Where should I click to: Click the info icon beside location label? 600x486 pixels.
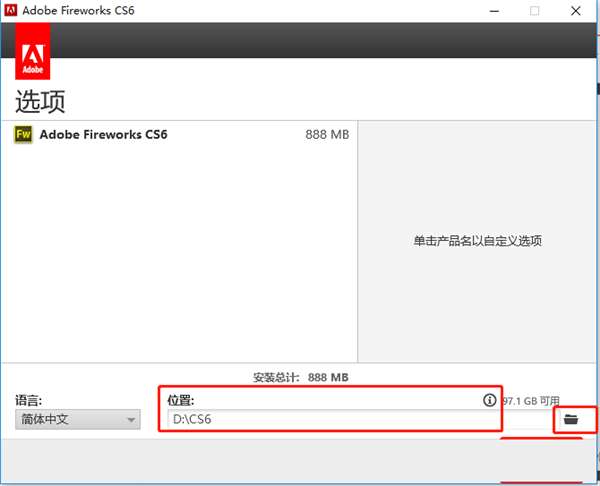click(489, 400)
